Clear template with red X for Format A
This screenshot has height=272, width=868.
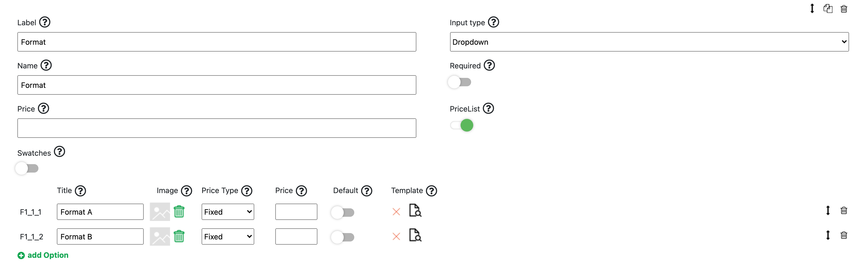pyautogui.click(x=396, y=212)
